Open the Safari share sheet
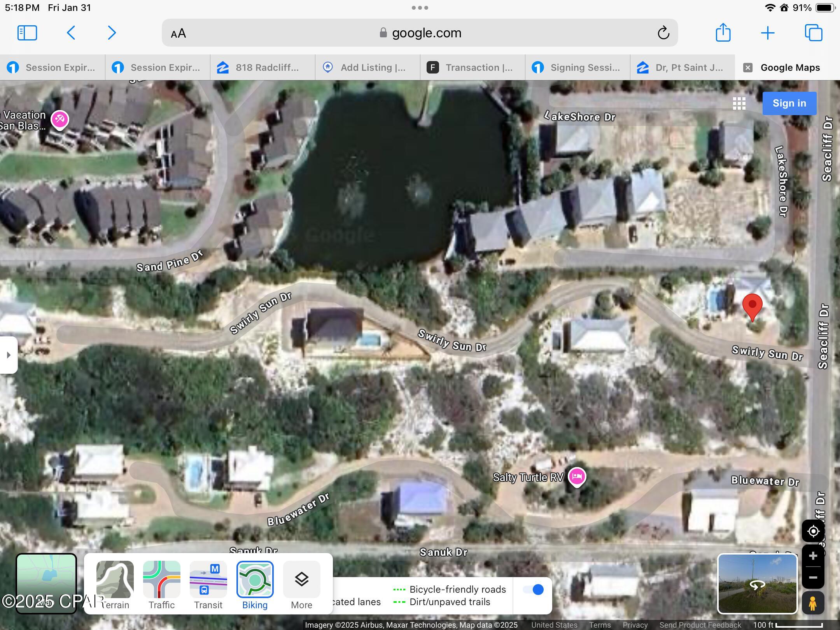 pos(723,33)
